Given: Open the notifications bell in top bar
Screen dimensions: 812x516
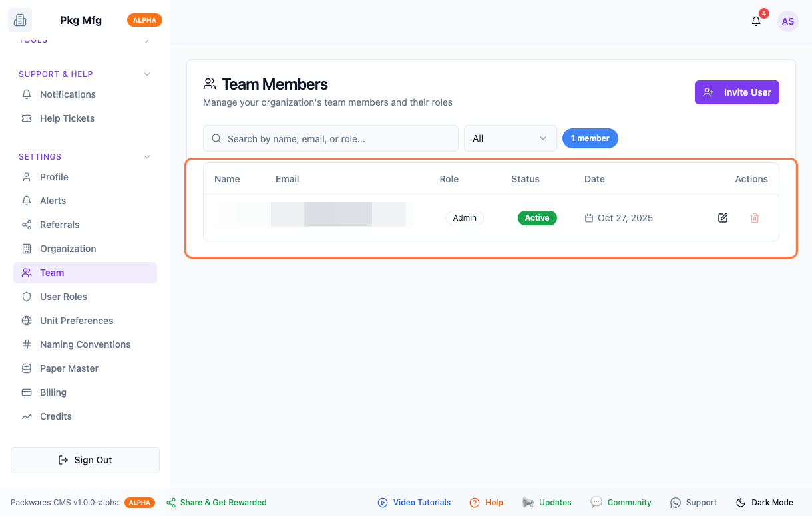Looking at the screenshot, I should (756, 21).
